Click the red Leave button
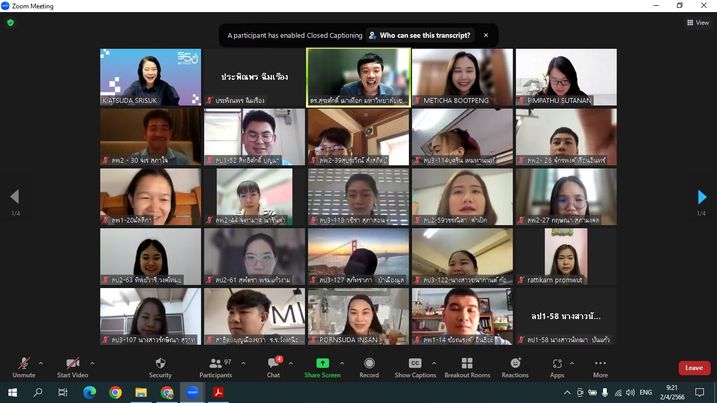717x403 pixels. 694,368
